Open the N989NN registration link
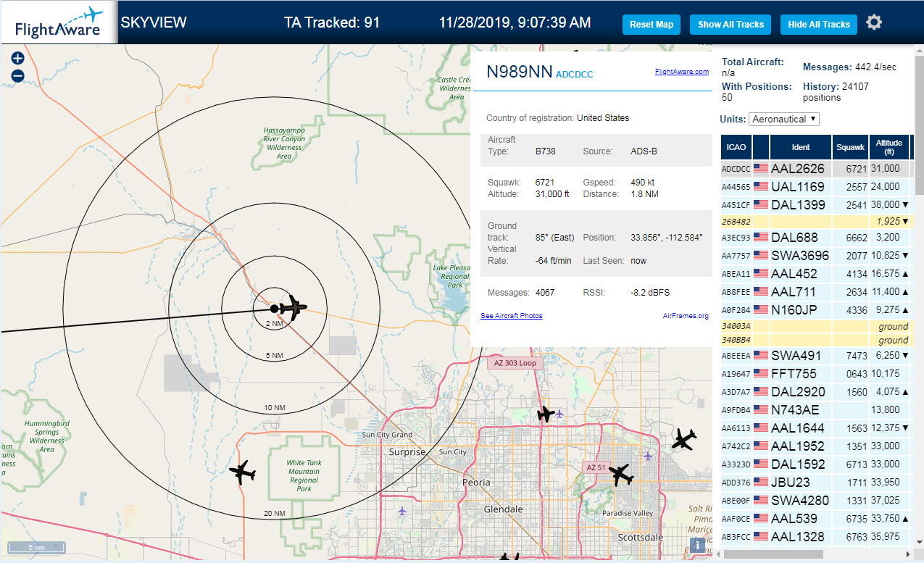Screen dimensions: 924x563 pos(520,72)
